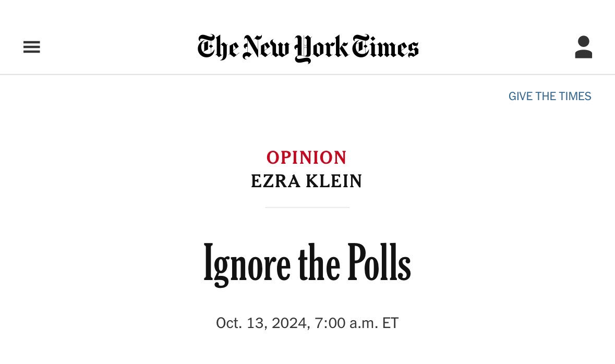Click the account profile icon
The width and height of the screenshot is (615, 364).
tap(583, 47)
